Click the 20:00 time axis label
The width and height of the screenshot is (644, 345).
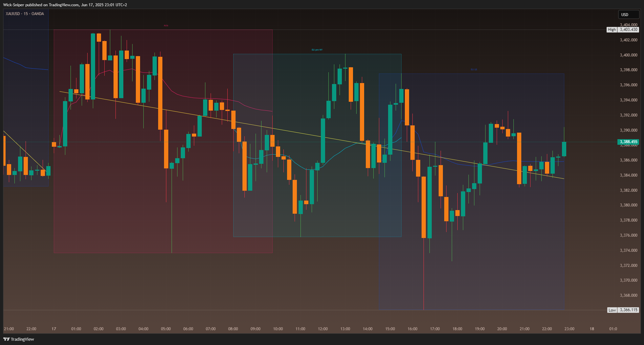502,329
